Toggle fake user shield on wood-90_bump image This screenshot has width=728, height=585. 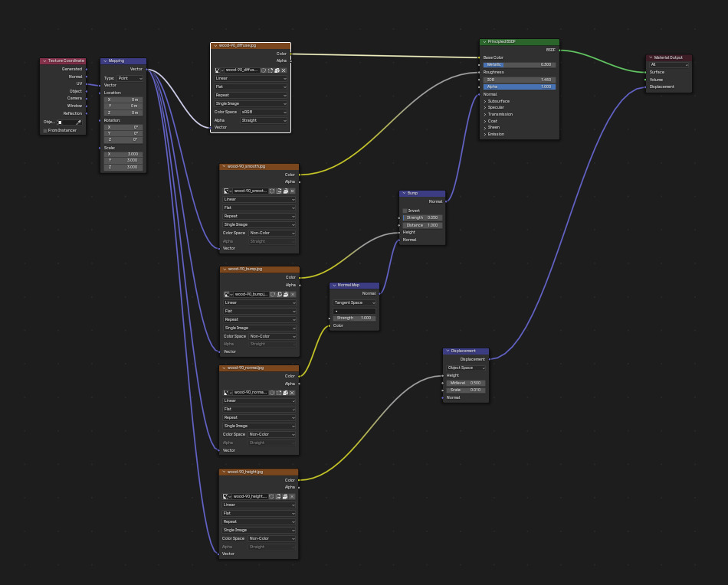click(273, 295)
